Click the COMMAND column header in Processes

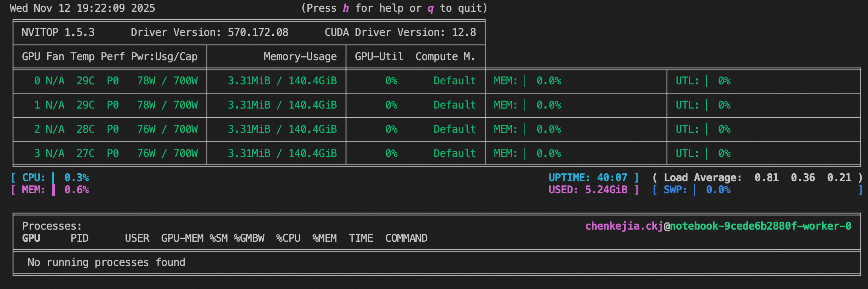(x=406, y=238)
